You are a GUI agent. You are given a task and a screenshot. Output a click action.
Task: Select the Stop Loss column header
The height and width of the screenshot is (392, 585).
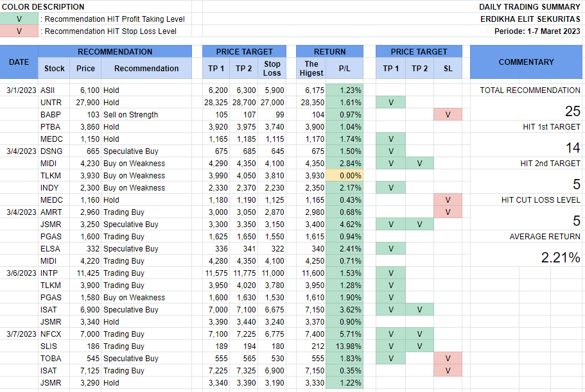tap(272, 68)
